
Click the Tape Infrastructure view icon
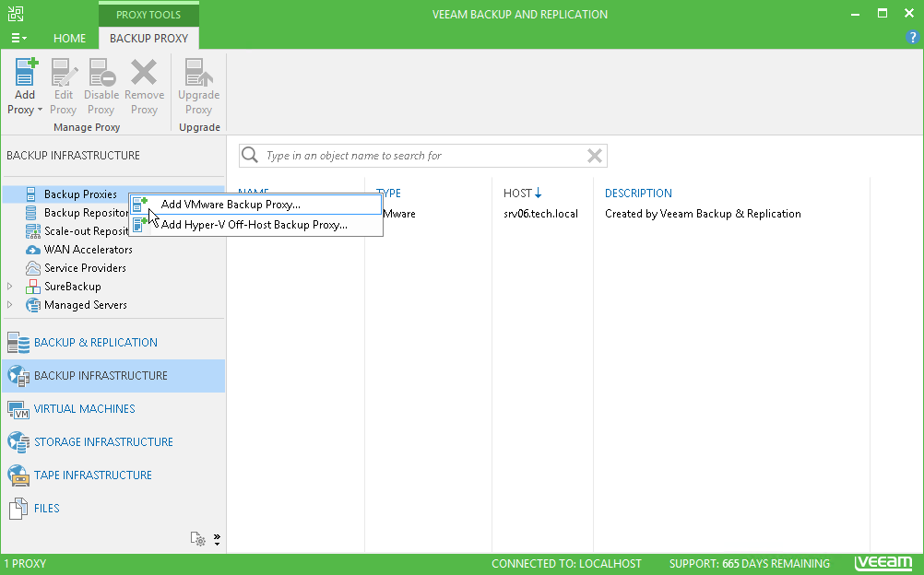(18, 475)
